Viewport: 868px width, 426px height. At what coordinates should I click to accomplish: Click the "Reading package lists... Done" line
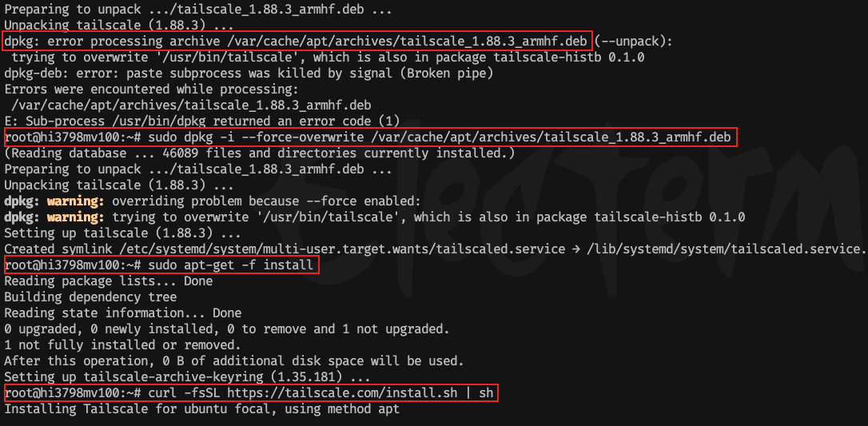pos(109,281)
